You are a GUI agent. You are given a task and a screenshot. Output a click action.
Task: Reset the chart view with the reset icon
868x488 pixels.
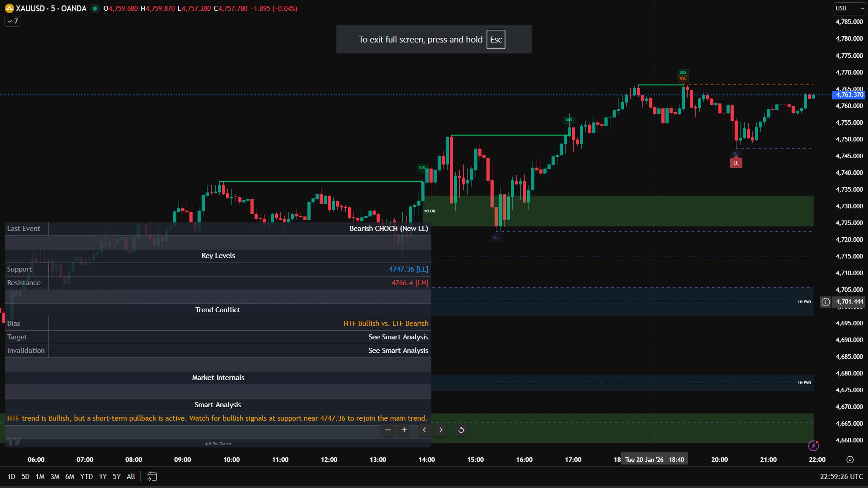point(461,430)
